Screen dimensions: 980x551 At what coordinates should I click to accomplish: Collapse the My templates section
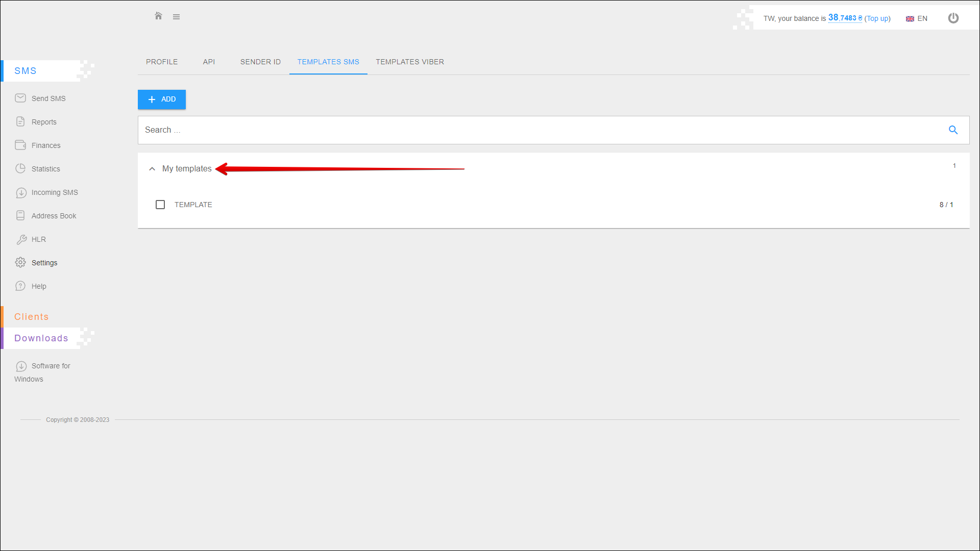[152, 169]
